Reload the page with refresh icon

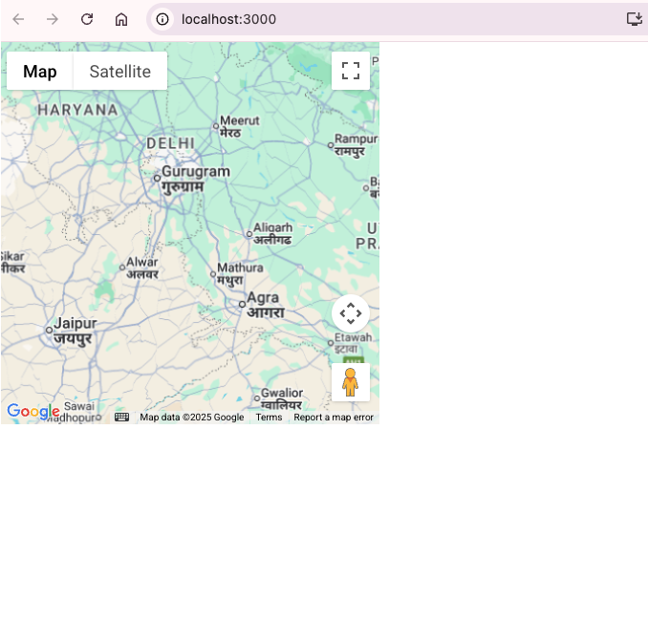pyautogui.click(x=87, y=19)
